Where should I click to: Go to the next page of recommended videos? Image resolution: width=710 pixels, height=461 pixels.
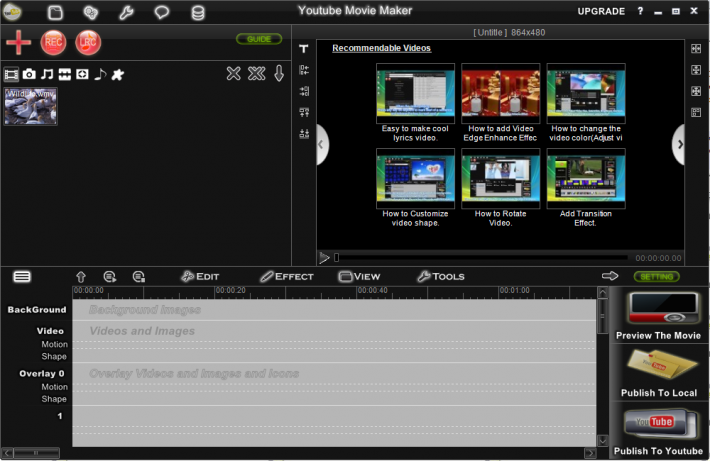pos(679,144)
